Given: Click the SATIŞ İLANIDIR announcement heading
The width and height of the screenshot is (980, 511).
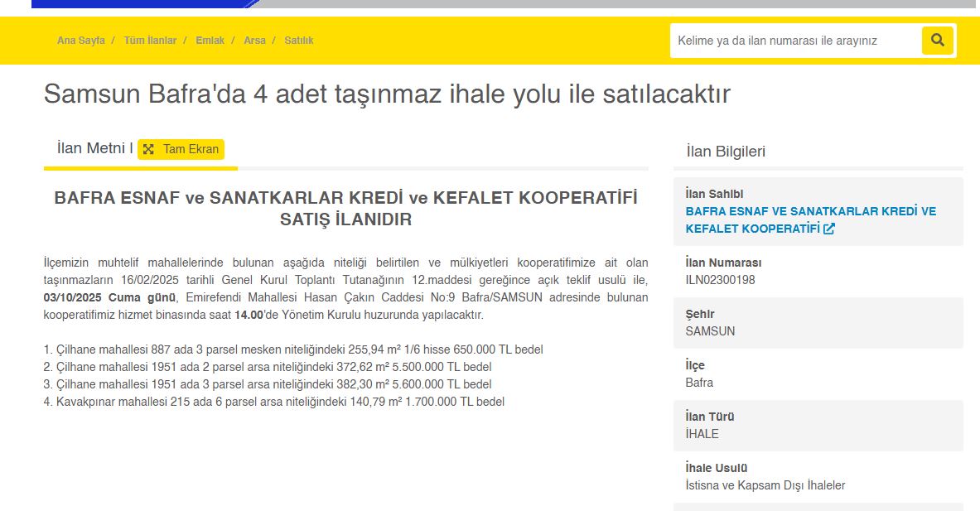Looking at the screenshot, I should 345,219.
